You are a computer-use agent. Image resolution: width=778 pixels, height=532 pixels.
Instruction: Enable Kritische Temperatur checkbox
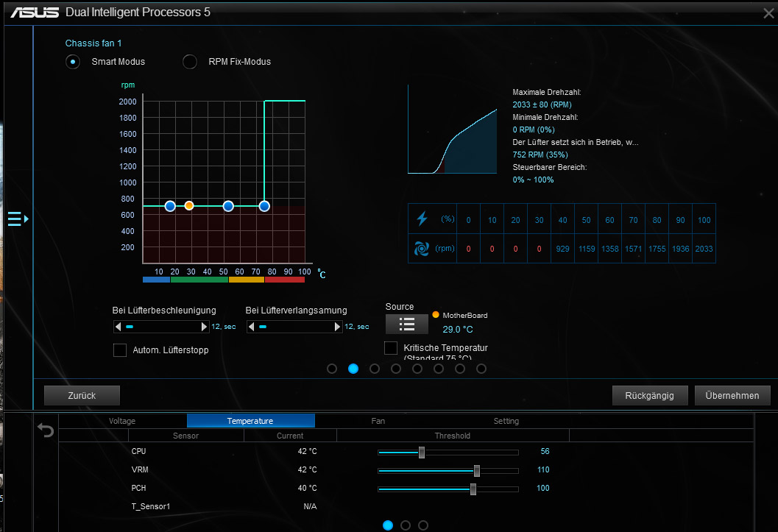pos(391,348)
